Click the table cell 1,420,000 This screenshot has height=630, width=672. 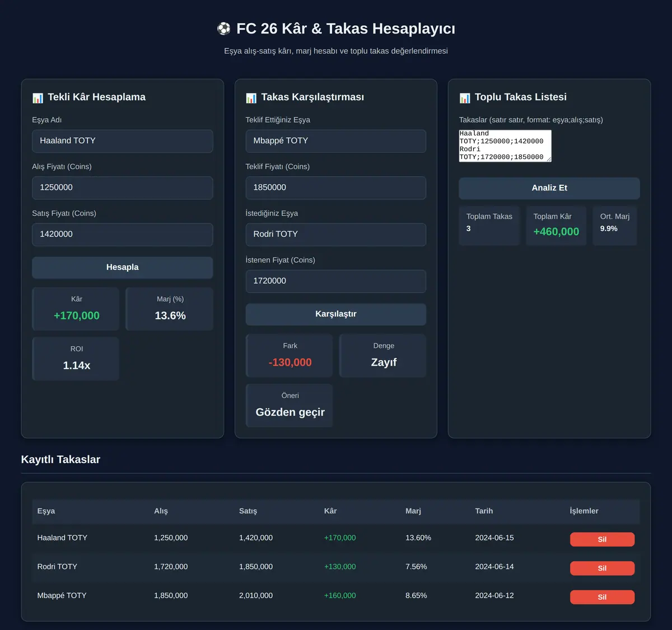(256, 538)
